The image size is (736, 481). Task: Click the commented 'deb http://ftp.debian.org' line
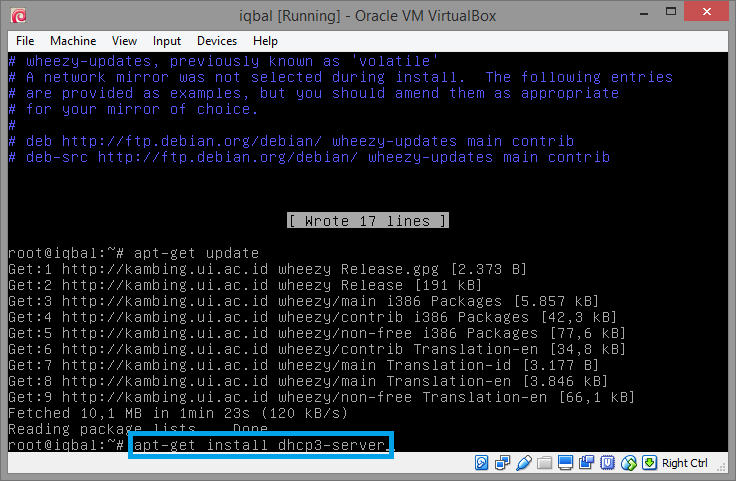(291, 141)
